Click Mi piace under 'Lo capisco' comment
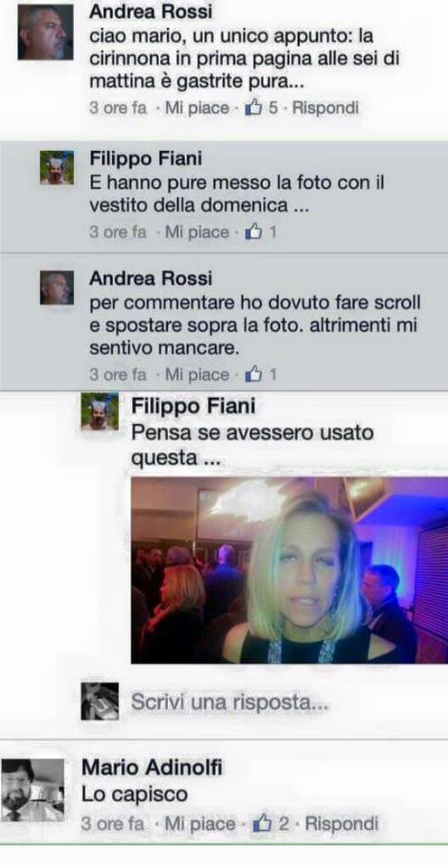Screen dimensions: 448x868 (x=201, y=824)
